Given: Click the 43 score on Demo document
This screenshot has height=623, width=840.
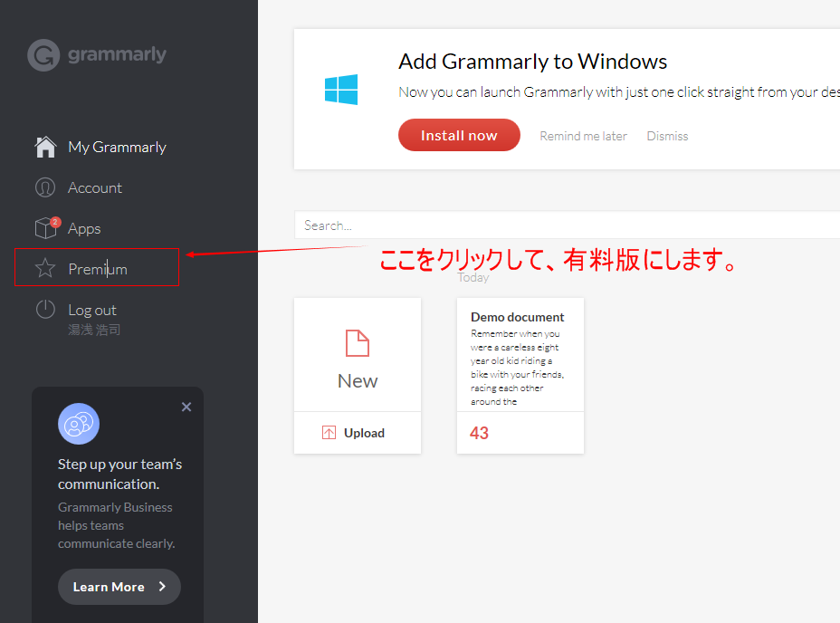Looking at the screenshot, I should tap(480, 433).
